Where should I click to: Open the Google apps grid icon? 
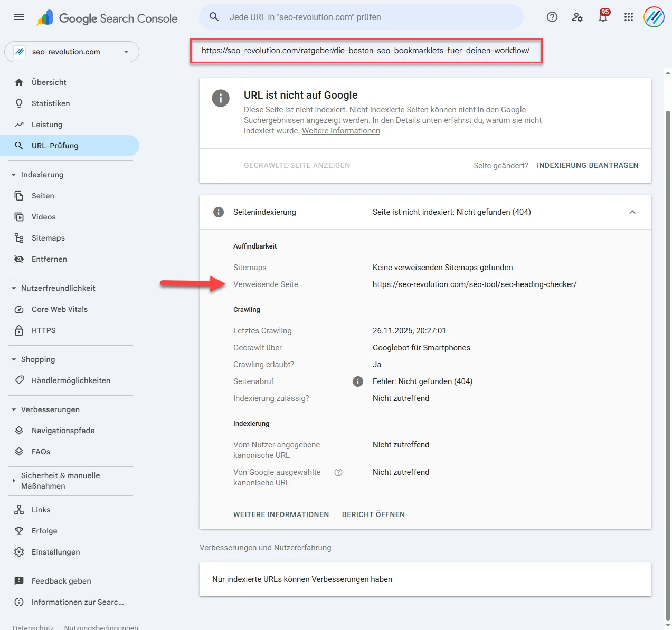click(x=628, y=16)
